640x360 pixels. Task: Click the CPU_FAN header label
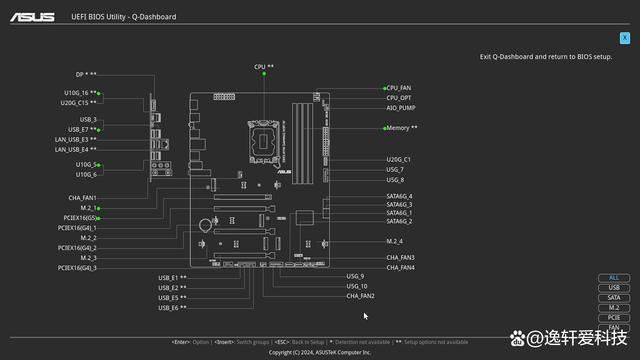(x=399, y=88)
